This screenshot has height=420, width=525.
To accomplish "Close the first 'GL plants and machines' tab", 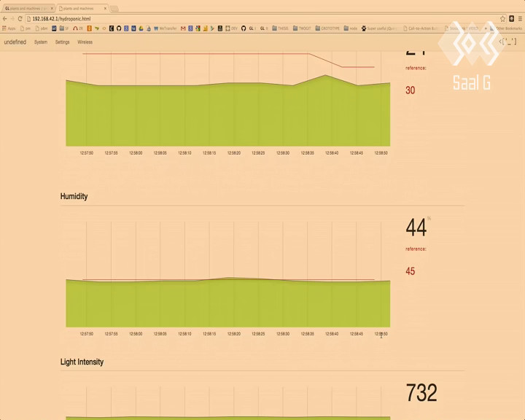I will pyautogui.click(x=52, y=8).
